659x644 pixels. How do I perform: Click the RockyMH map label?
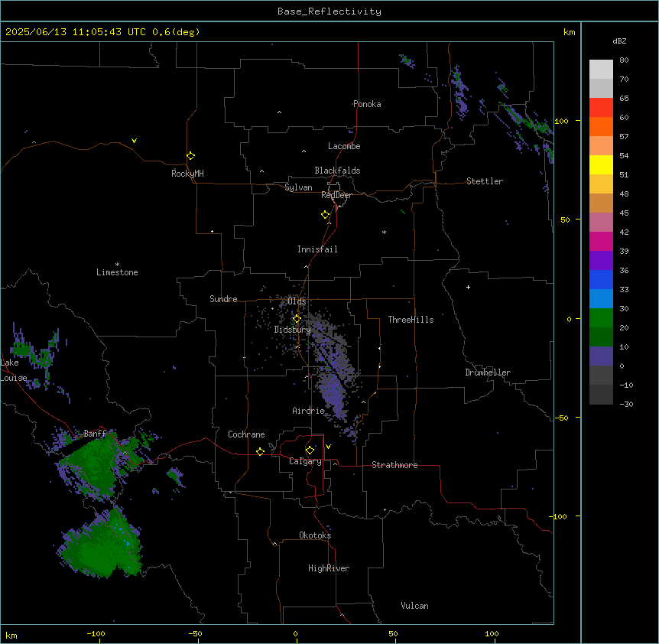coord(187,174)
